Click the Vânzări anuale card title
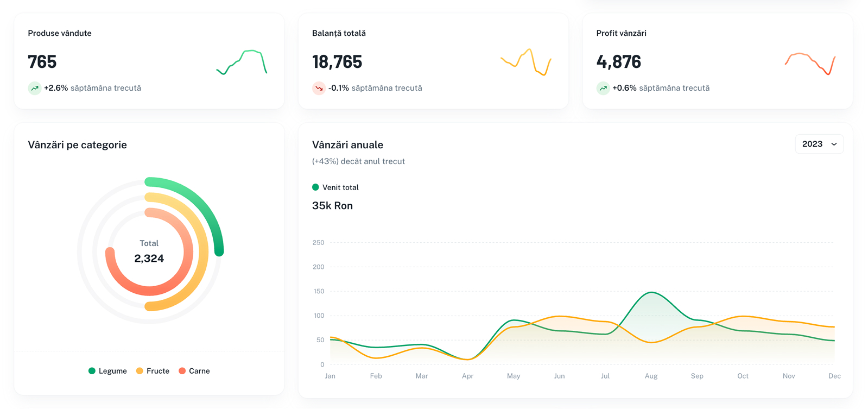 pyautogui.click(x=347, y=145)
